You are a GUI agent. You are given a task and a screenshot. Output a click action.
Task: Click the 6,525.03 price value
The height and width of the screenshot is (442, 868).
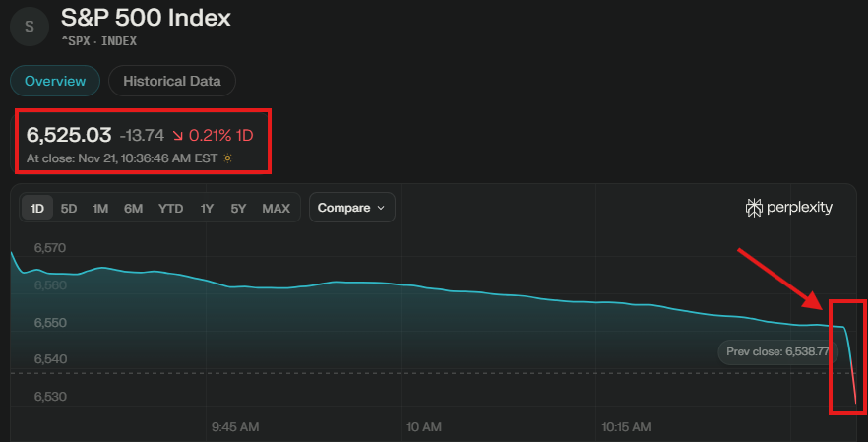point(69,135)
